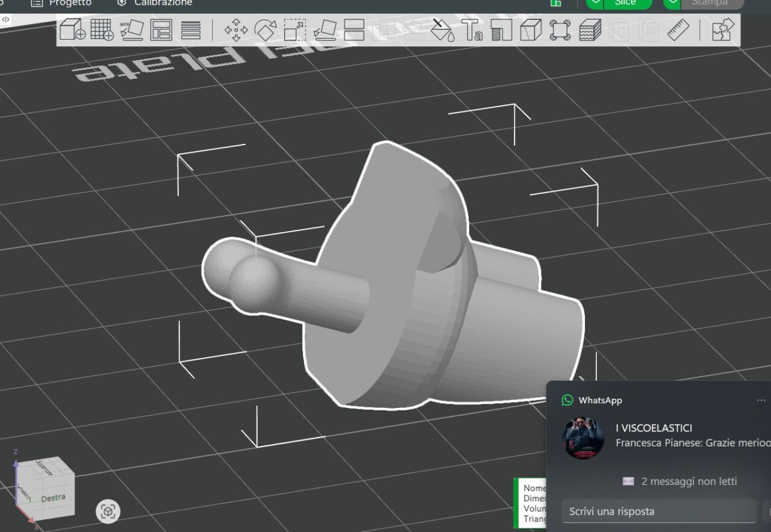Select the Move tool arrows icon
Image resolution: width=771 pixels, height=532 pixels.
pyautogui.click(x=236, y=29)
